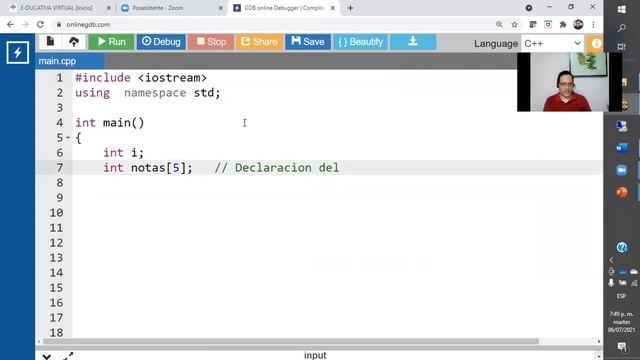Screen dimensions: 640x360
Task: Download the code with the download icon
Action: 413,42
